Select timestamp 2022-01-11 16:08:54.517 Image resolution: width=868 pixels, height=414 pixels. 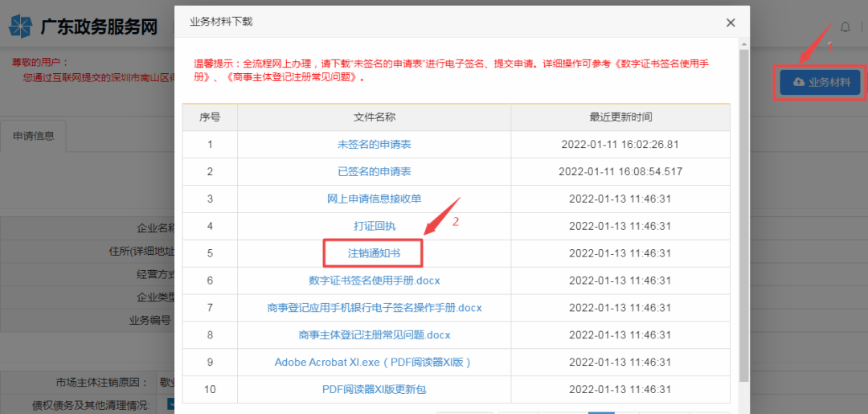(620, 171)
